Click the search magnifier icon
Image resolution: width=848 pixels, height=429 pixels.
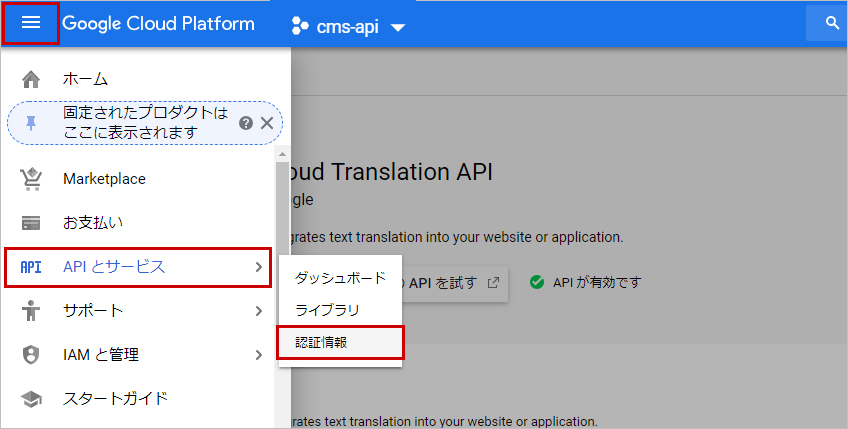coord(832,23)
